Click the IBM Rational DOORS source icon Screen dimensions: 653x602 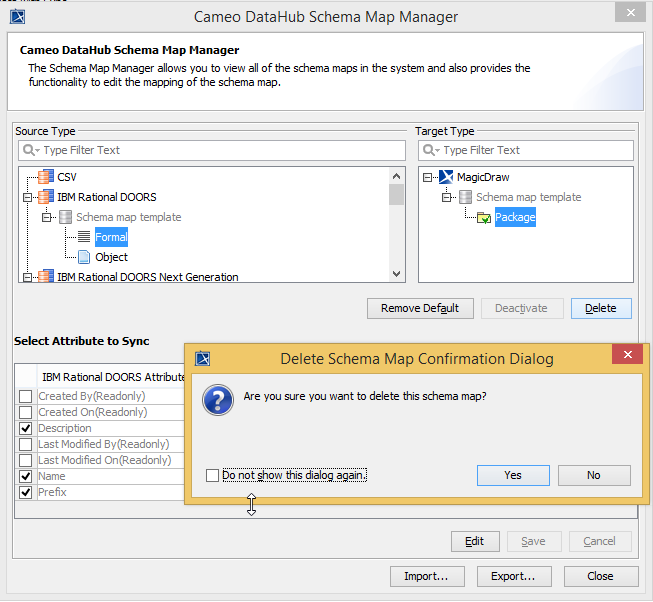click(46, 197)
